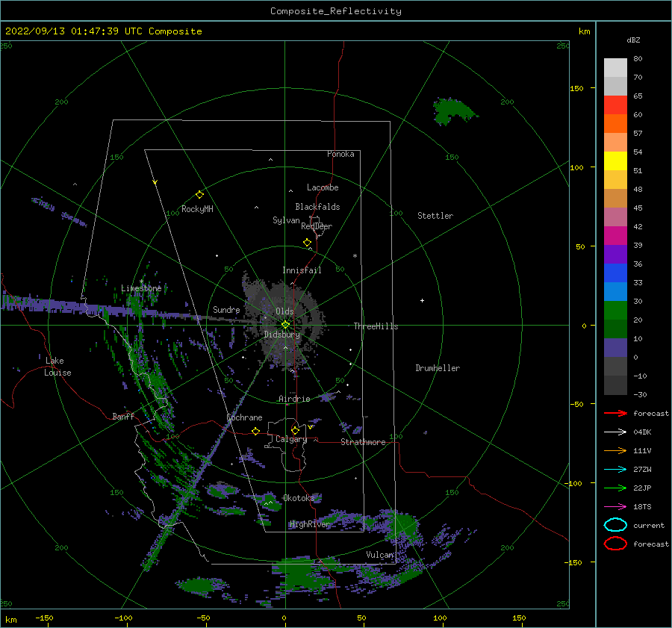This screenshot has height=628, width=672.
Task: Click the Blackfalds city label
Action: [317, 207]
